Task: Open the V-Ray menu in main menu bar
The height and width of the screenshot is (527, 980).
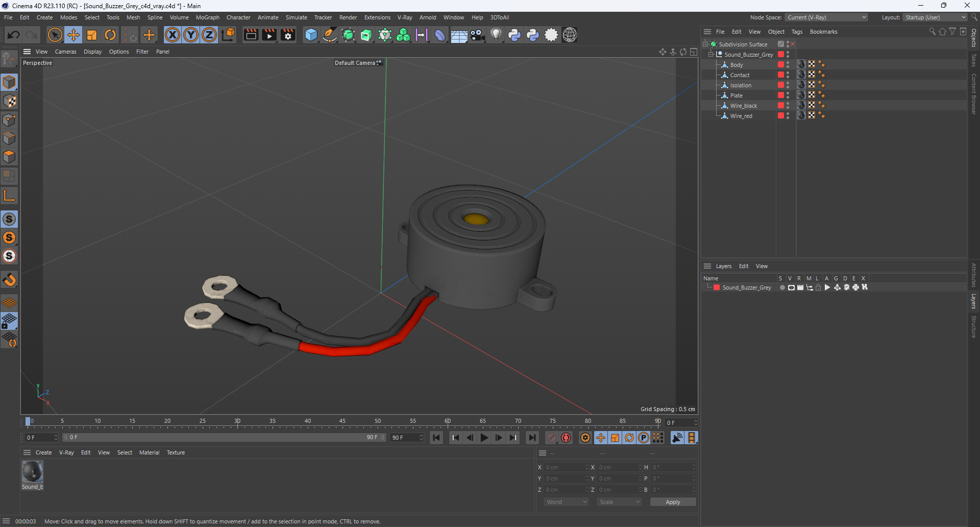Action: [405, 17]
